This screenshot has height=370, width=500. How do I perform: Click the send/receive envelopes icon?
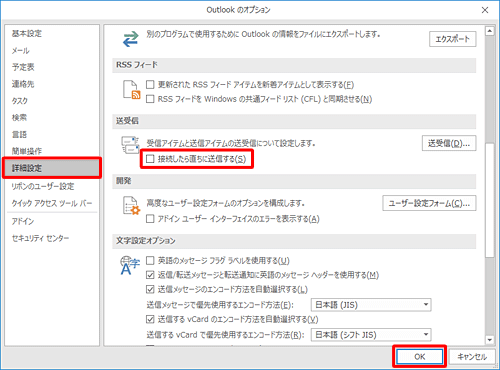tap(130, 145)
